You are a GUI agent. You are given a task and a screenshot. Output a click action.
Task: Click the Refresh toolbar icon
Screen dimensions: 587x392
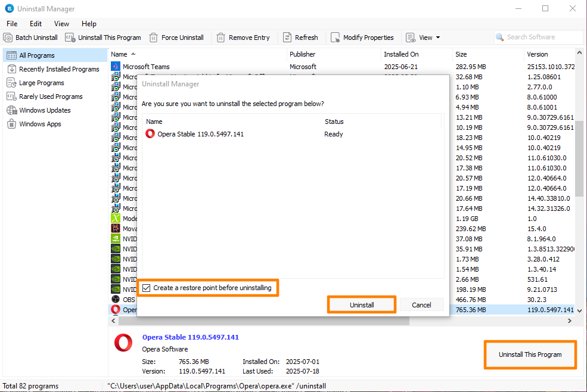(288, 38)
